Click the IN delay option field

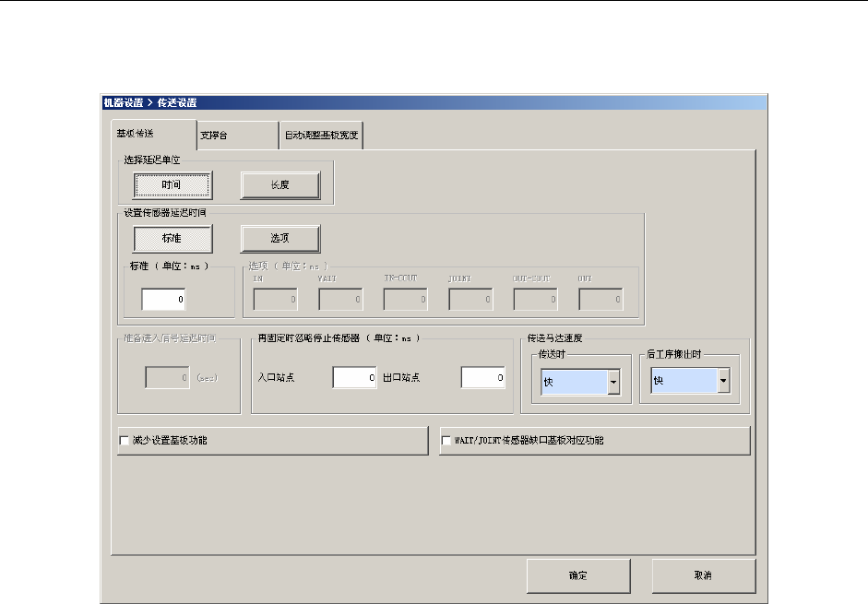click(275, 299)
